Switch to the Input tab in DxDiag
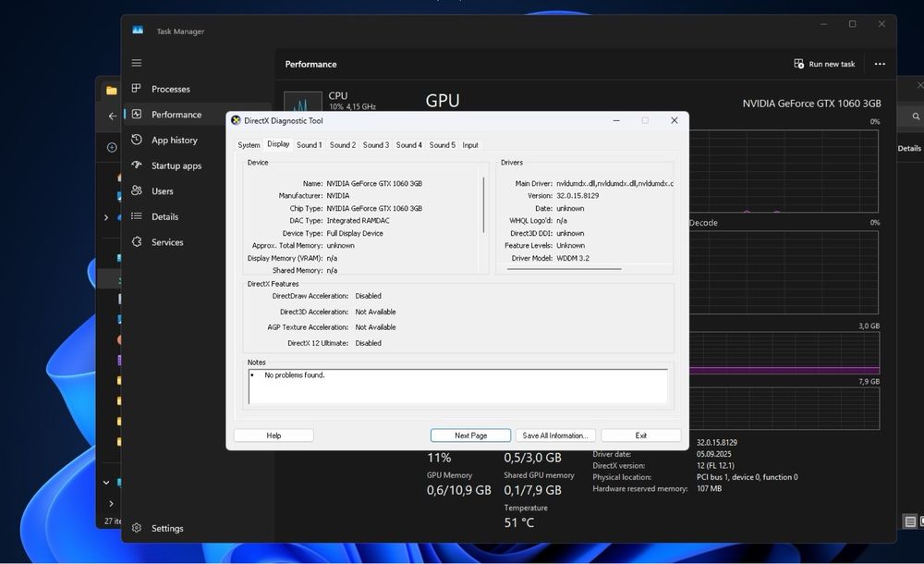The image size is (924, 564). pyautogui.click(x=470, y=145)
